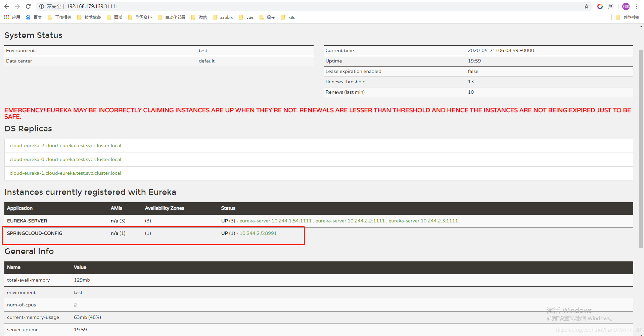Screen dimensions: 644x336
Task: Open the apps grid shortcut
Action: [12, 17]
